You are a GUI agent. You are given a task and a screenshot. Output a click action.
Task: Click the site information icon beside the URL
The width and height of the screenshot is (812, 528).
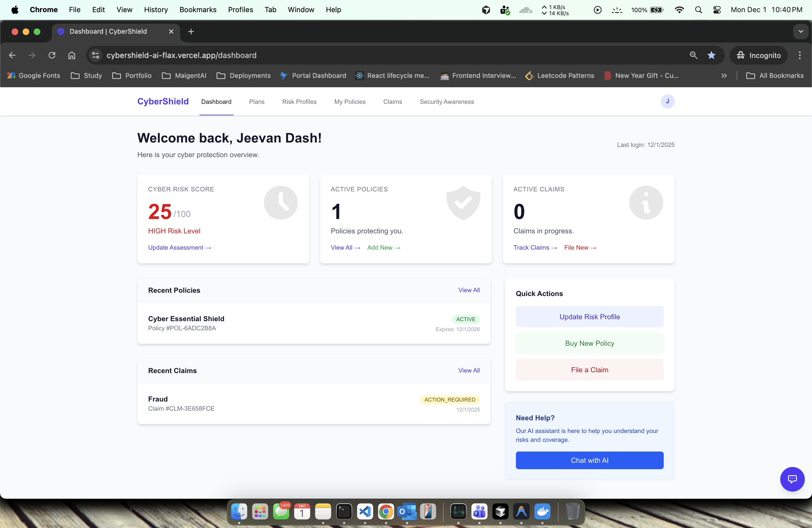coord(95,55)
